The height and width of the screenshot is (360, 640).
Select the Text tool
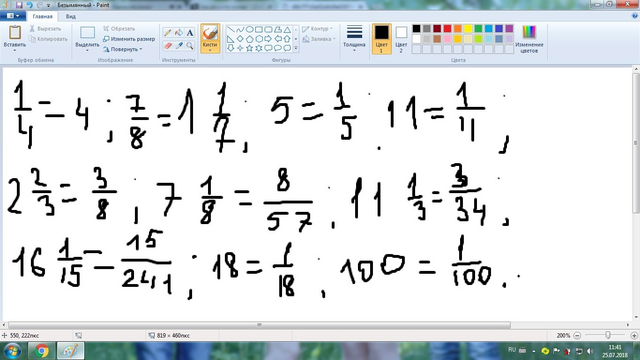coord(190,33)
